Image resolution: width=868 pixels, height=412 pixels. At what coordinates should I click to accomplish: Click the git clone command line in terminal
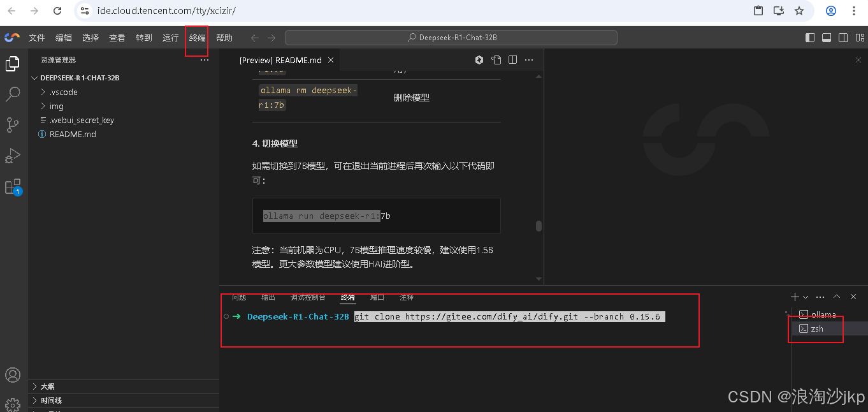point(510,316)
